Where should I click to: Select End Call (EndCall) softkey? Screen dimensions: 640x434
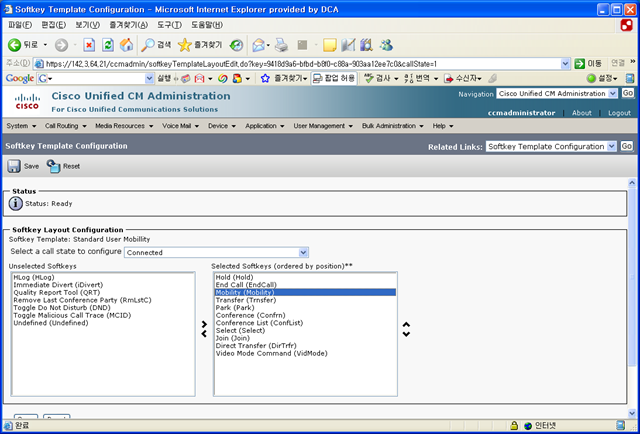pyautogui.click(x=246, y=285)
